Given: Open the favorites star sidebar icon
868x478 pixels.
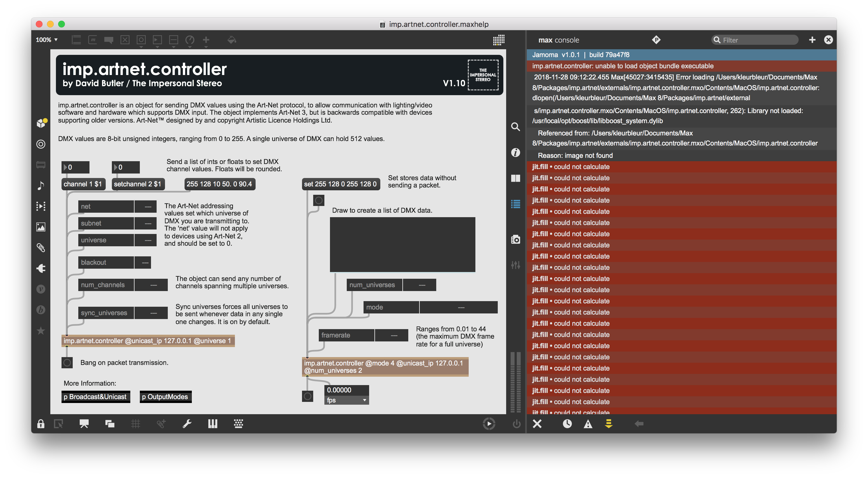Looking at the screenshot, I should [x=41, y=331].
